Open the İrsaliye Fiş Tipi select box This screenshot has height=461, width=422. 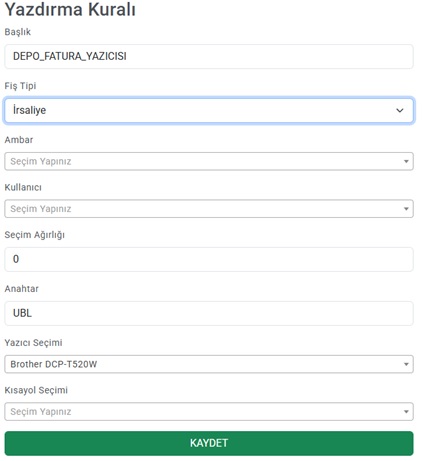tap(209, 110)
